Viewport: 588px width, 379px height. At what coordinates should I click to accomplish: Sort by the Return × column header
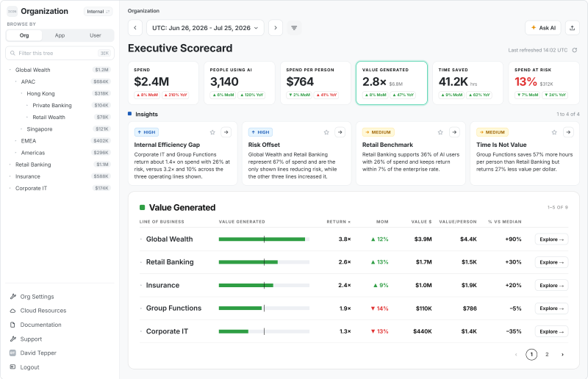[x=338, y=222]
